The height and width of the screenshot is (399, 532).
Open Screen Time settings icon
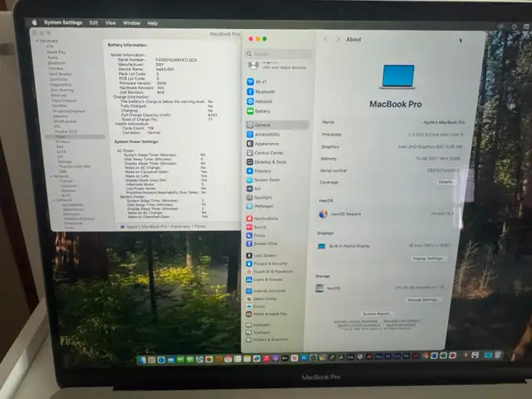249,244
